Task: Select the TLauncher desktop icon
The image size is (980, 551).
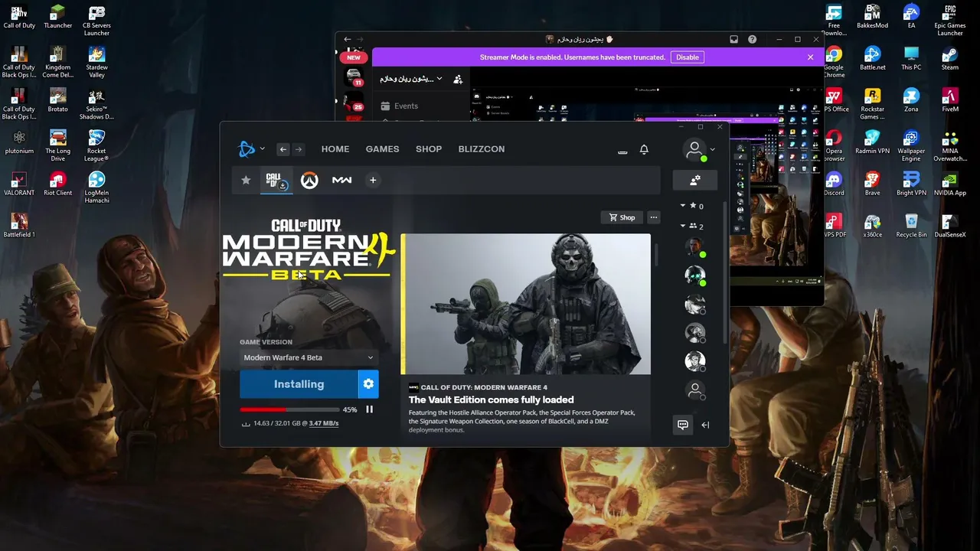Action: tap(58, 17)
